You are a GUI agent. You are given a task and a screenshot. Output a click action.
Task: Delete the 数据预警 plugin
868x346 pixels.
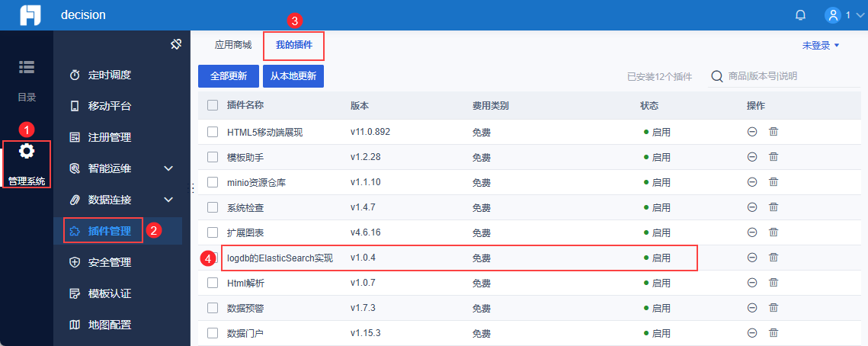774,308
